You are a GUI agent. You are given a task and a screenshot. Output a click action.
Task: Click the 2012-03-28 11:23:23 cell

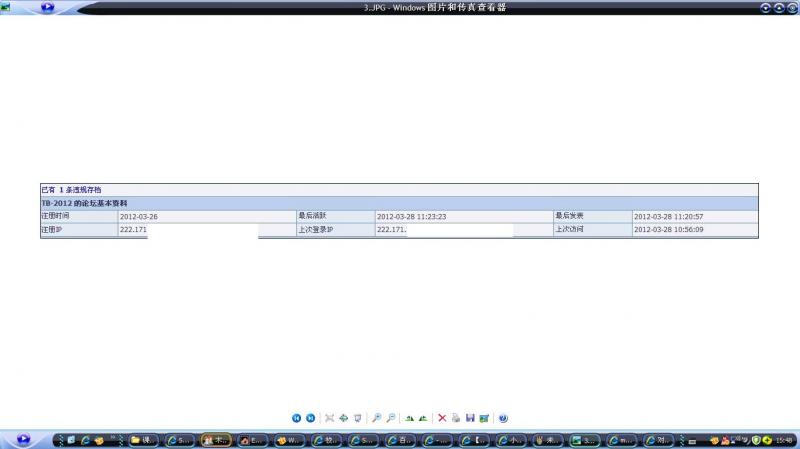pyautogui.click(x=464, y=216)
